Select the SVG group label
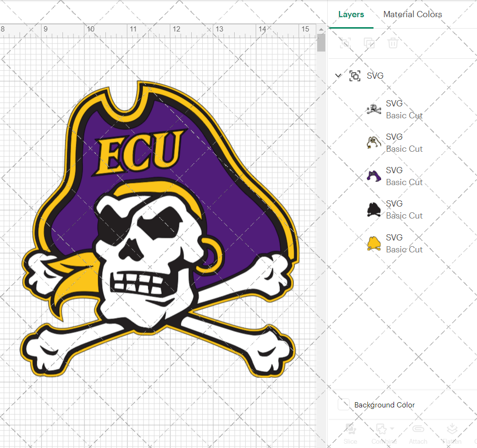The height and width of the screenshot is (448, 477). click(x=375, y=75)
